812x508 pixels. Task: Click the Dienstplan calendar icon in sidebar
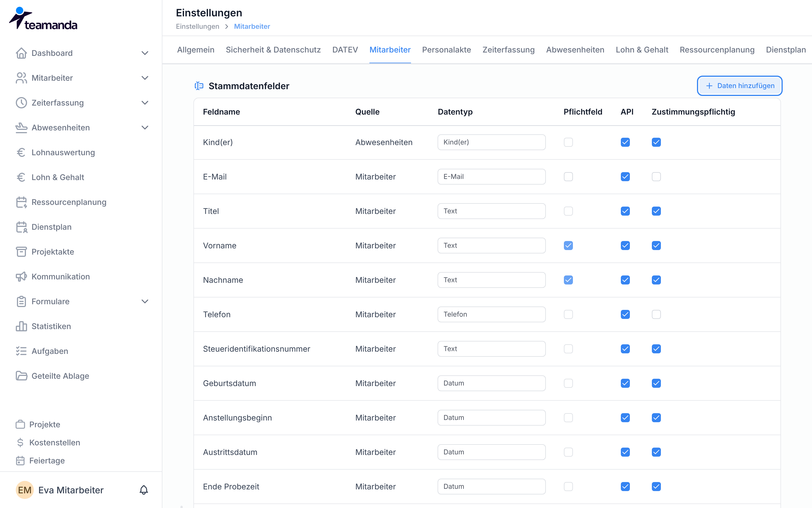21,227
